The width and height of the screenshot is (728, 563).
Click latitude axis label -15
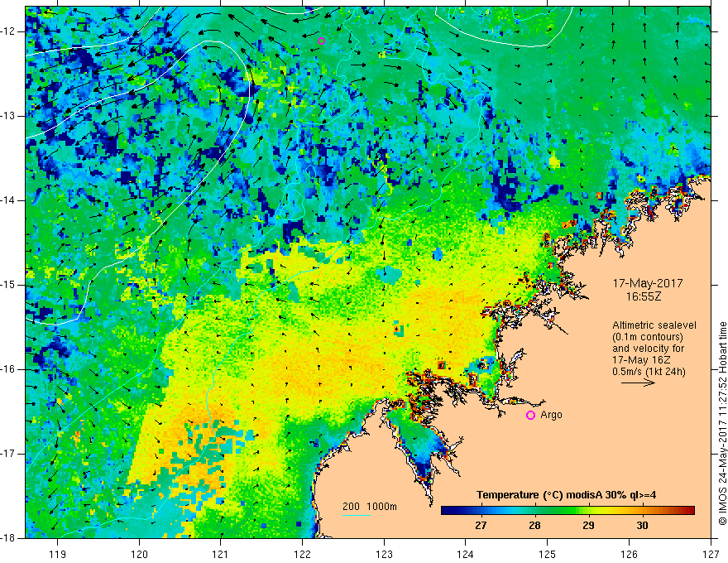pyautogui.click(x=8, y=285)
